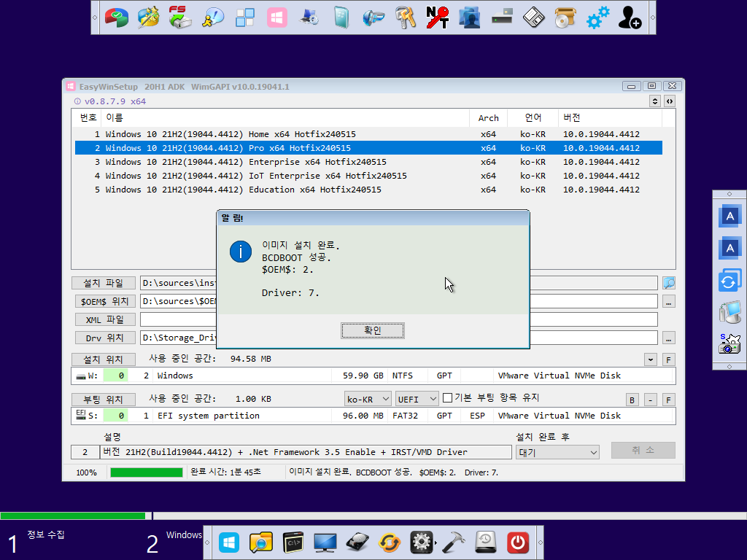Click the browse button beside Drv path
Image resolution: width=747 pixels, height=560 pixels.
pos(669,338)
